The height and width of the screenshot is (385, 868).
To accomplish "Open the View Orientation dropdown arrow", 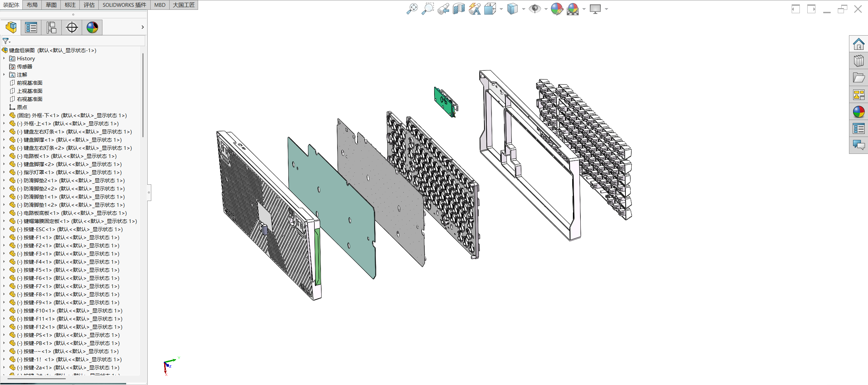I will click(501, 9).
